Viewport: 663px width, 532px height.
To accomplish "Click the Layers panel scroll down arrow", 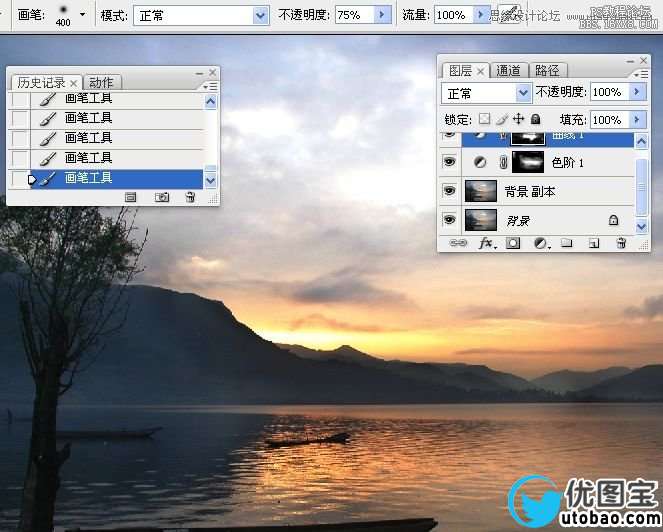I will pyautogui.click(x=641, y=227).
